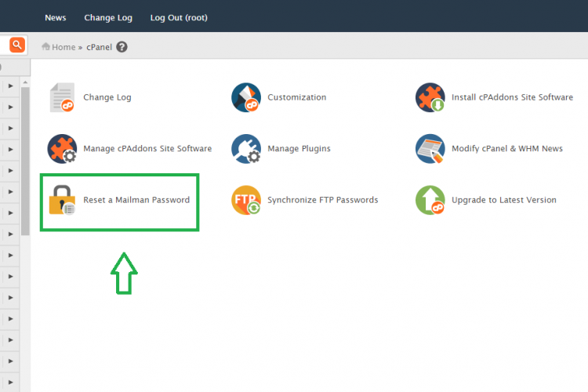Image resolution: width=588 pixels, height=392 pixels.
Task: Go to Home breadcrumb link
Action: tap(64, 47)
